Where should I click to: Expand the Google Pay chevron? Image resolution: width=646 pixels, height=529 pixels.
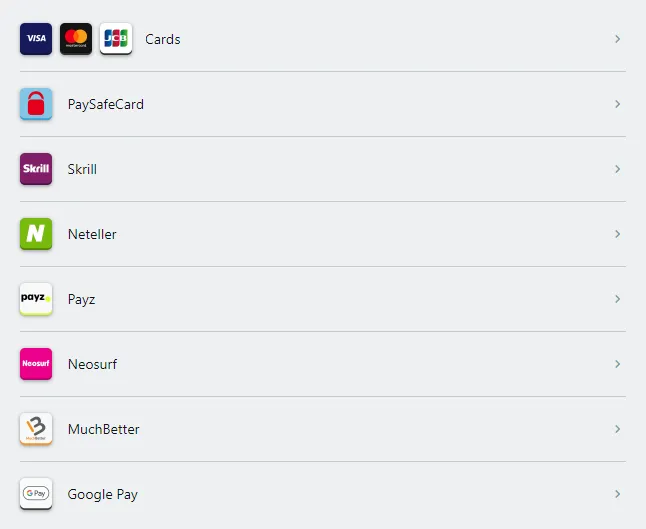(x=617, y=494)
